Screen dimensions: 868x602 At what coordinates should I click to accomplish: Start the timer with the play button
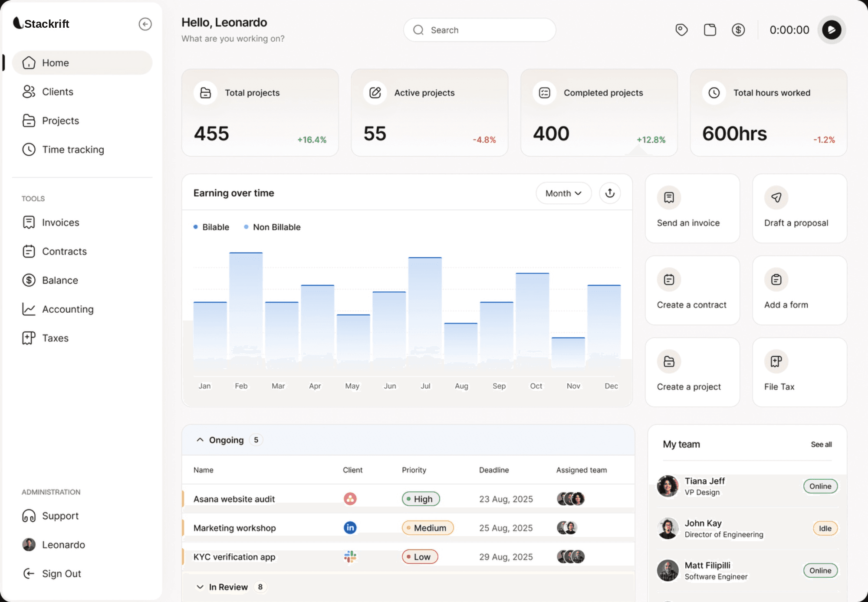[831, 29]
